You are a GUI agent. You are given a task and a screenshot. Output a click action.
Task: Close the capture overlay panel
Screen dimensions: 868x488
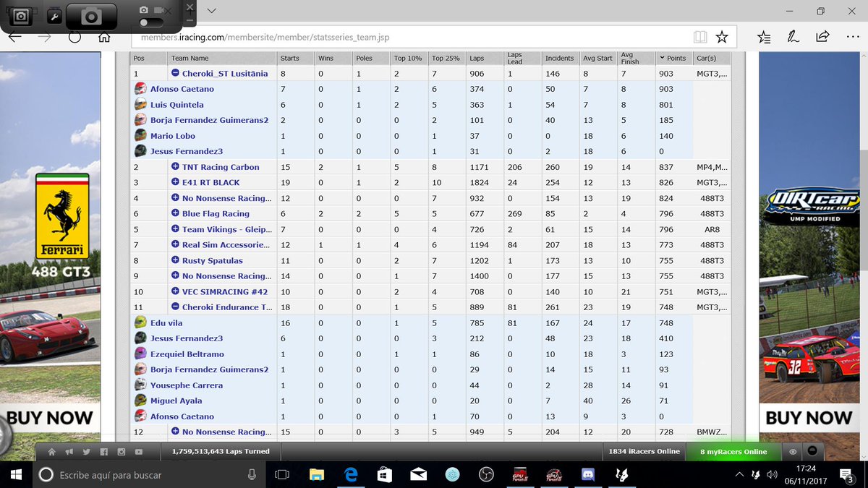point(190,6)
